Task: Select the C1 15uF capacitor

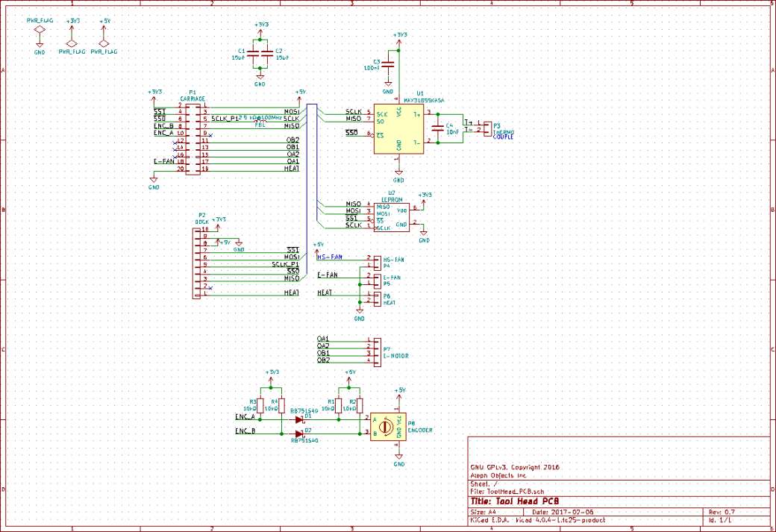Action: point(252,54)
